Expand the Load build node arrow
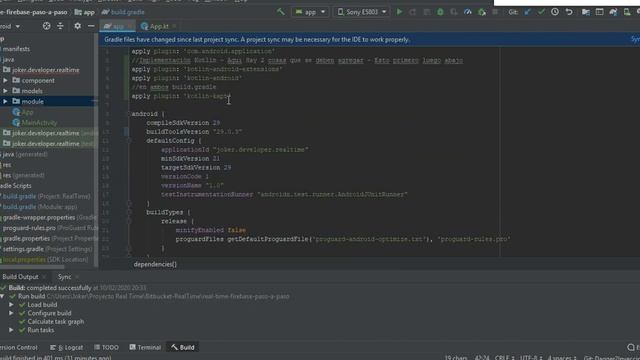Viewport: 640px width, 360px height. 11,305
